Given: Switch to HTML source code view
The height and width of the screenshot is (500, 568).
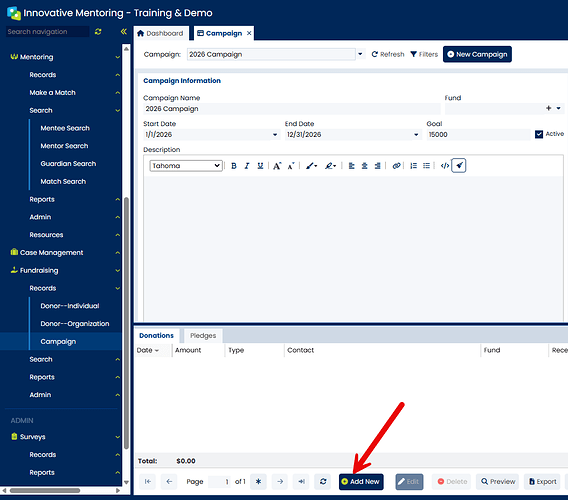Looking at the screenshot, I should [x=445, y=166].
